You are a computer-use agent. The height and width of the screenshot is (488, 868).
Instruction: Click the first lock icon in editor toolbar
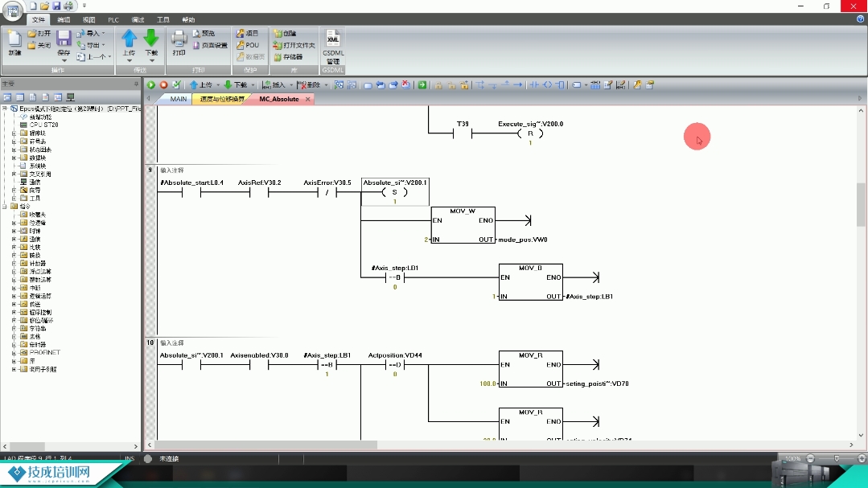pyautogui.click(x=438, y=84)
